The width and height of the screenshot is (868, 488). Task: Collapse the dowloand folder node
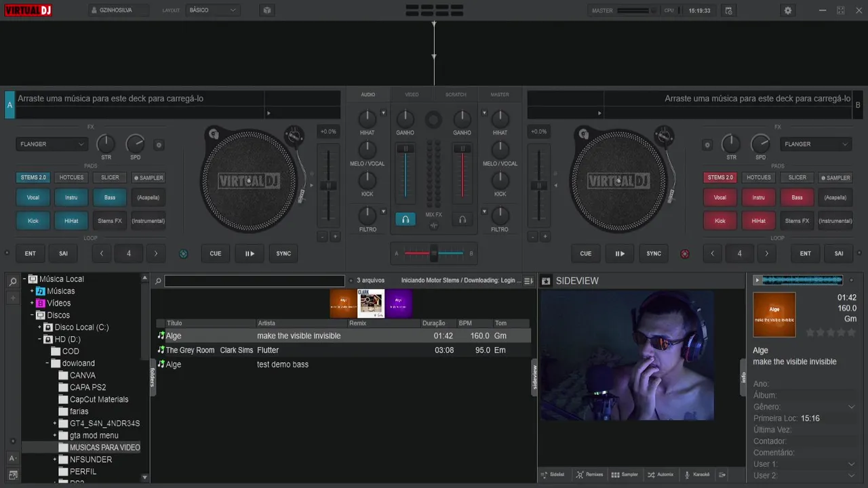tap(47, 363)
